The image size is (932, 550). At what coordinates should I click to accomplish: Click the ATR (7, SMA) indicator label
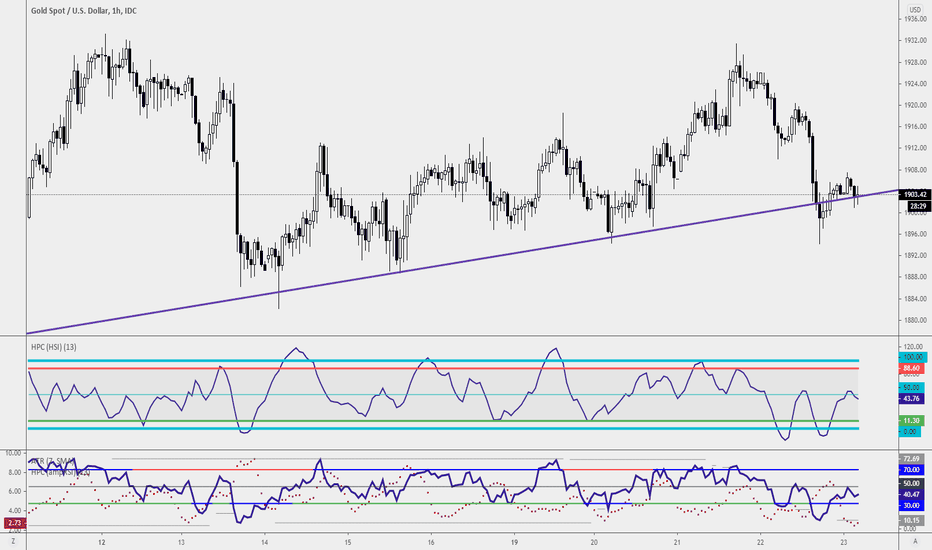53,461
